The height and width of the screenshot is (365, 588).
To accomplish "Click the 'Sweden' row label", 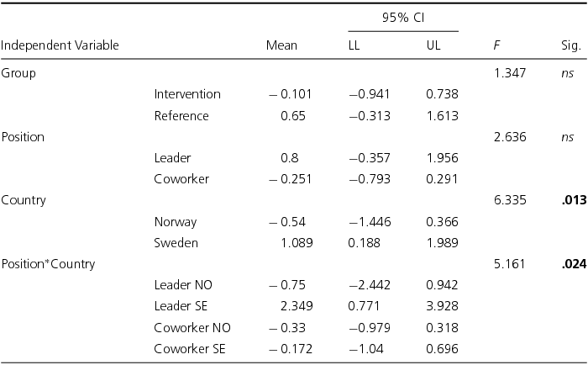I will pyautogui.click(x=176, y=243).
